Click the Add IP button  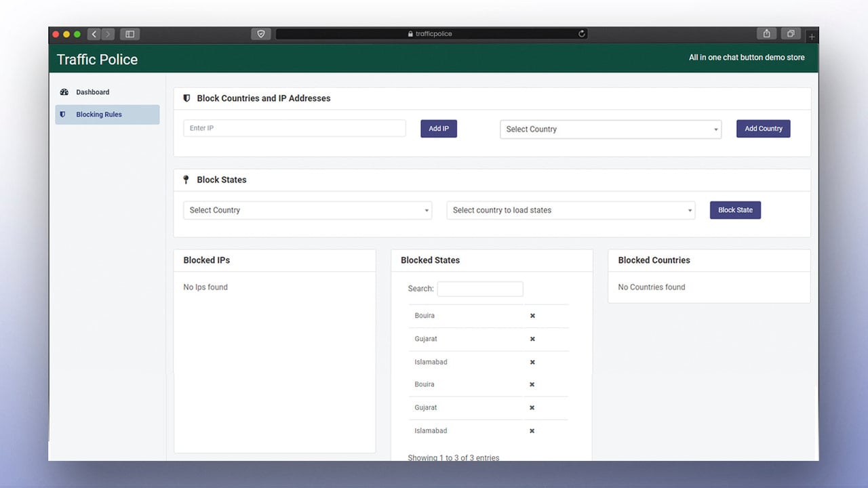[x=439, y=129]
